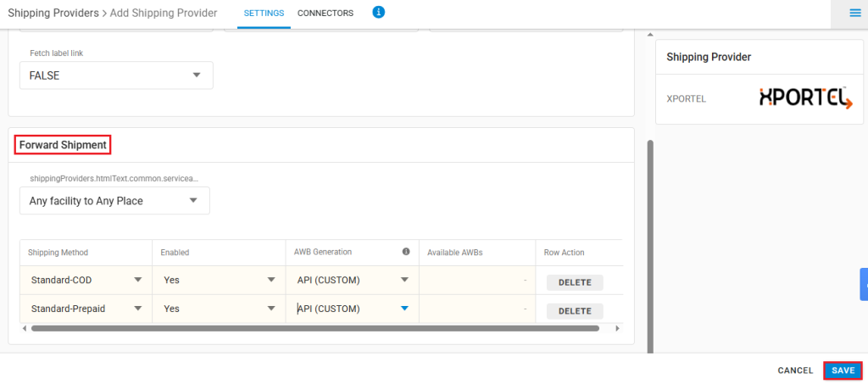Delete the Standard-COD row

coord(575,282)
